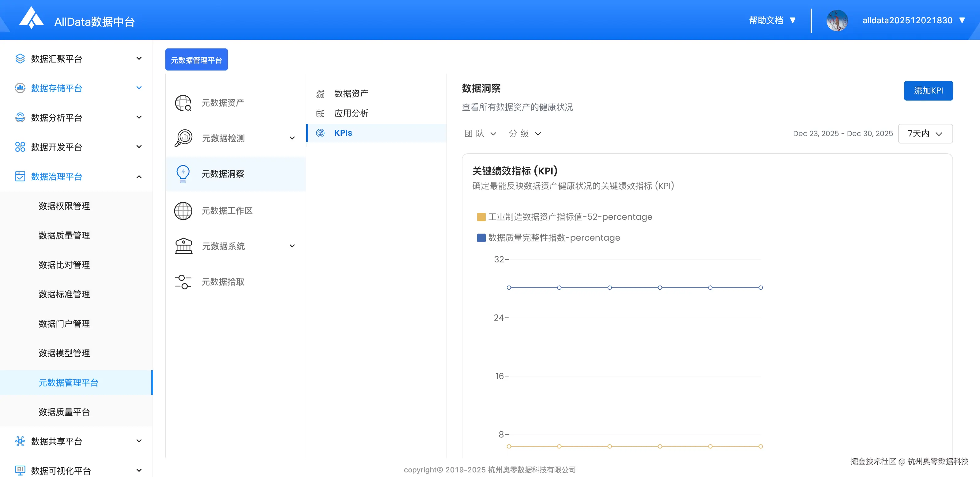Click the KPIs target icon
The image size is (980, 477).
(320, 133)
